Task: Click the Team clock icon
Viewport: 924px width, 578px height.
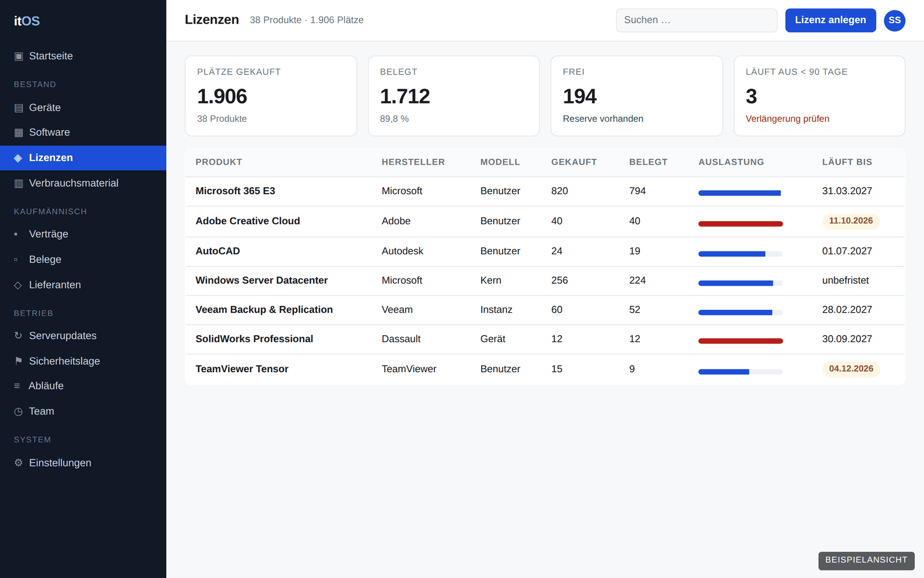Action: (x=18, y=412)
